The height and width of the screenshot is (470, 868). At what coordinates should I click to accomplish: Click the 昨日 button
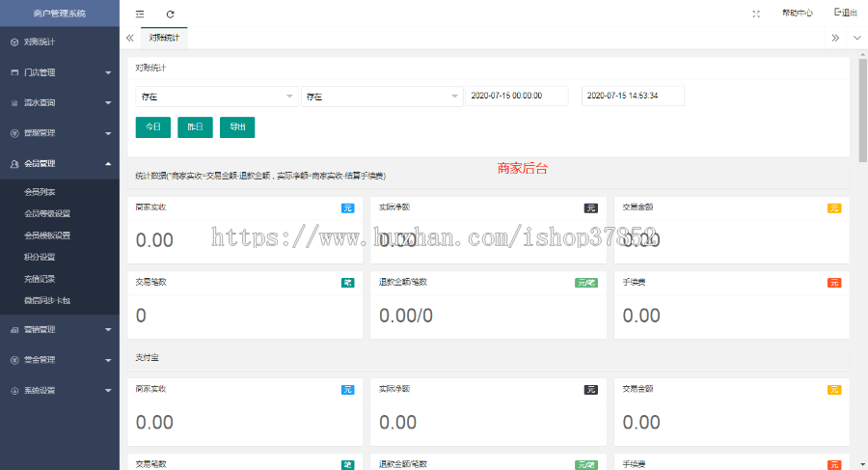click(x=195, y=127)
